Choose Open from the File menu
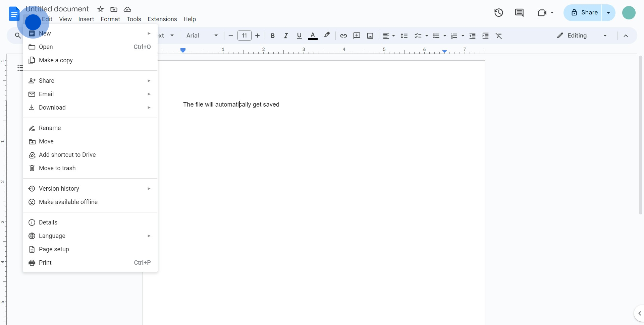 tap(90, 47)
